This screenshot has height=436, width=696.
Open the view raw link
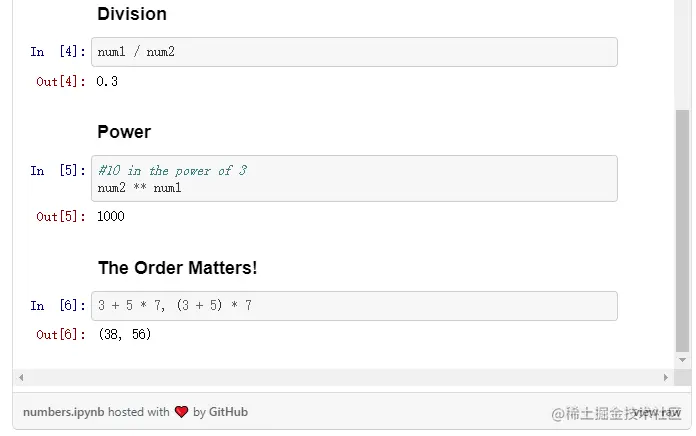(657, 412)
